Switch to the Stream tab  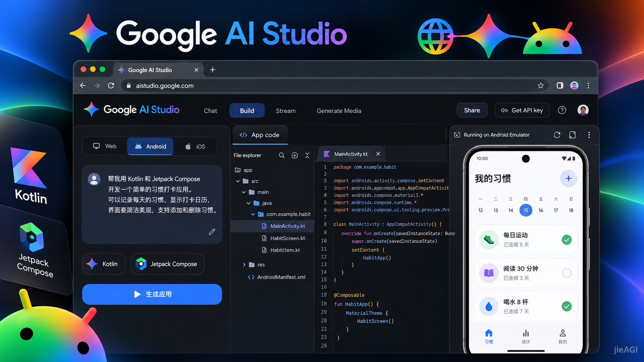point(286,111)
